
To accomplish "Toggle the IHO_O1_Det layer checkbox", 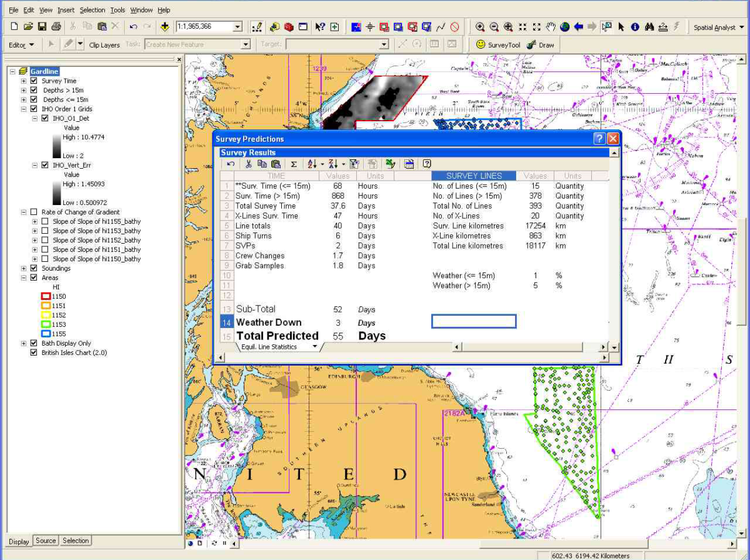I will point(45,118).
